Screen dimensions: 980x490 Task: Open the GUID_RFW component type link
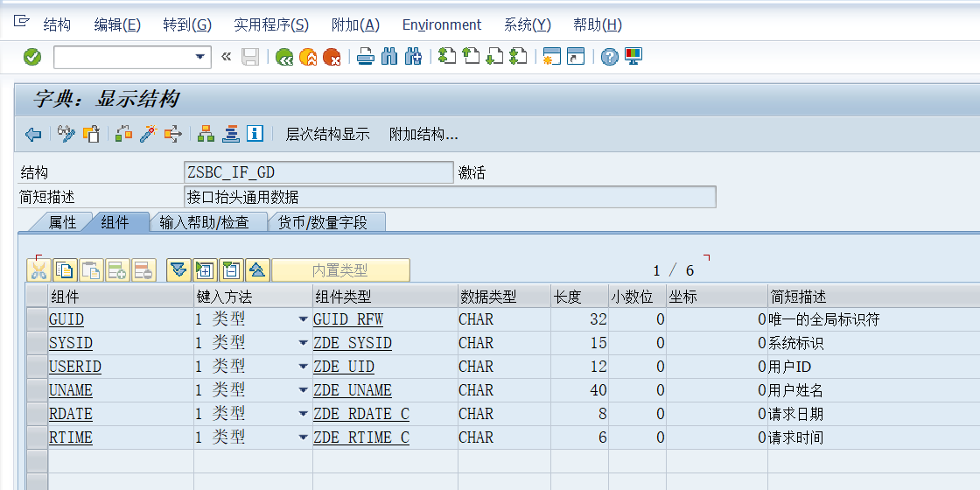point(348,319)
